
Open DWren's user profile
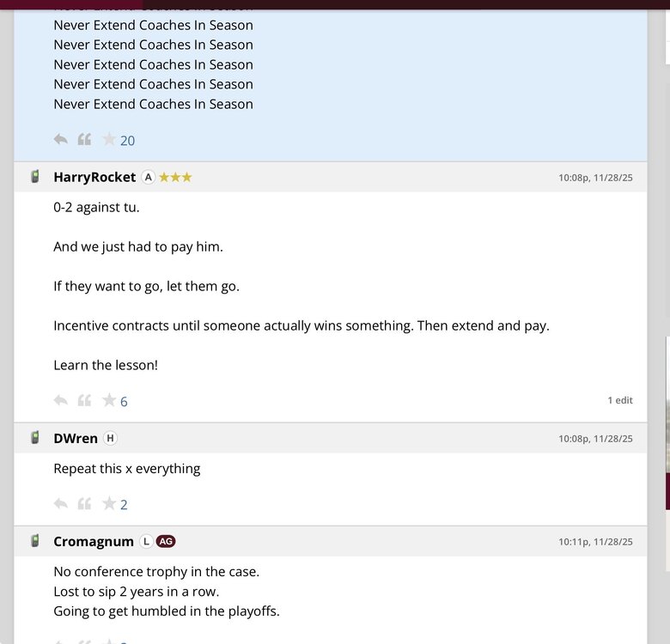76,438
